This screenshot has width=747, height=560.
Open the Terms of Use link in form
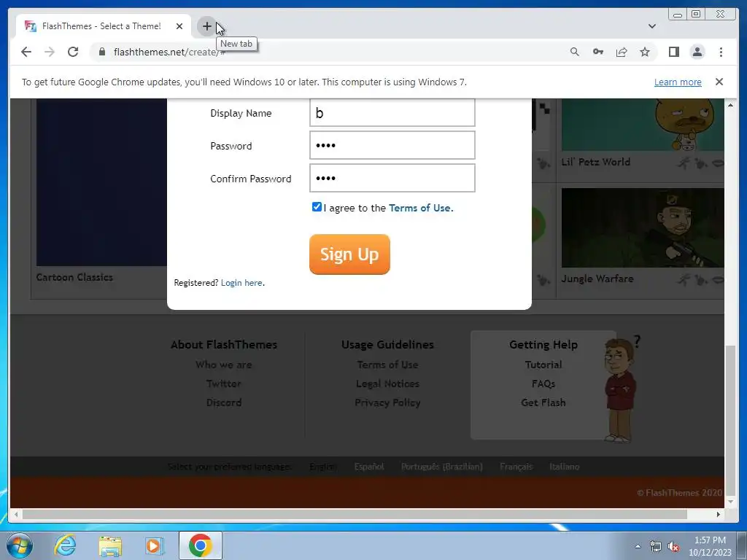tap(419, 208)
